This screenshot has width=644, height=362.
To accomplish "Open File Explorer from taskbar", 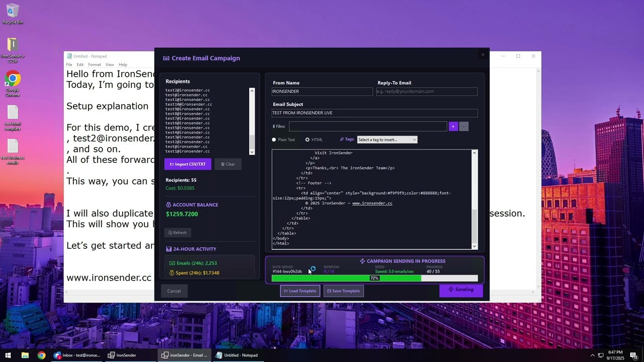I will pyautogui.click(x=25, y=355).
